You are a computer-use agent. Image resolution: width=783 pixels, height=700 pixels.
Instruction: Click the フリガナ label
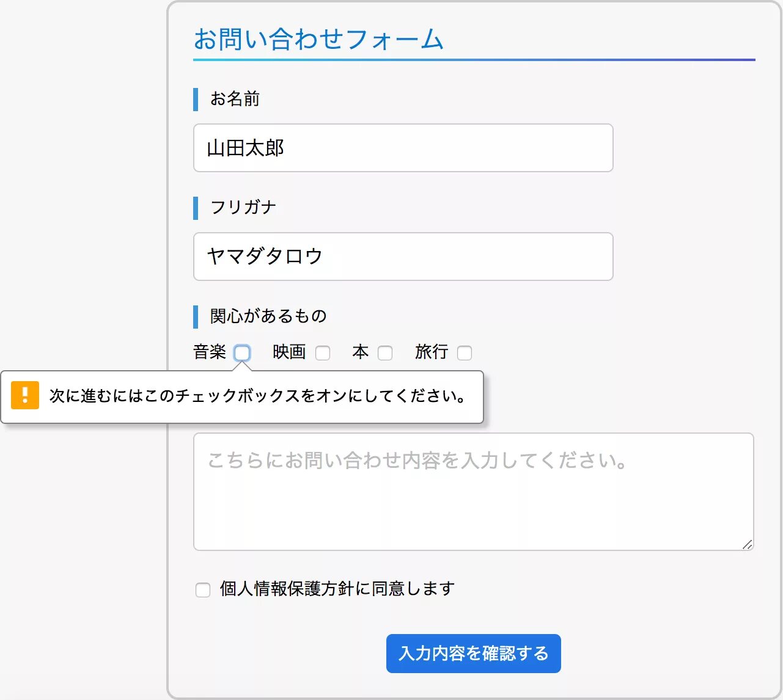tap(243, 207)
